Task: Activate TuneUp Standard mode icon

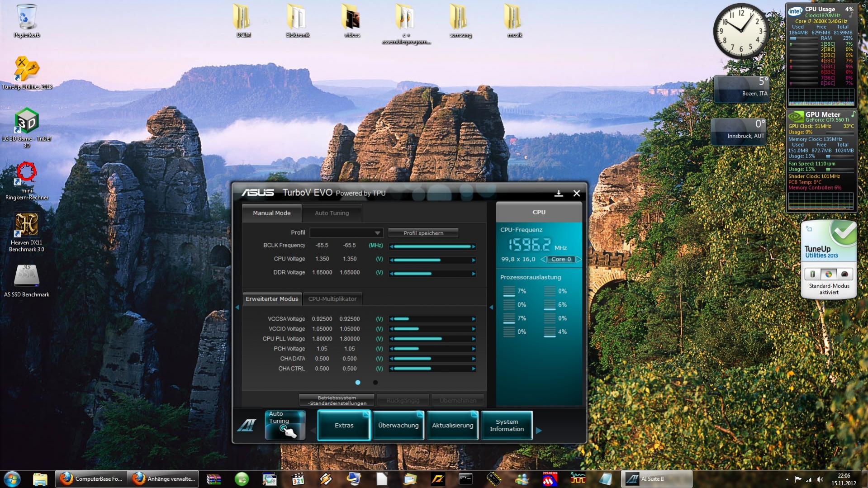Action: click(x=829, y=274)
